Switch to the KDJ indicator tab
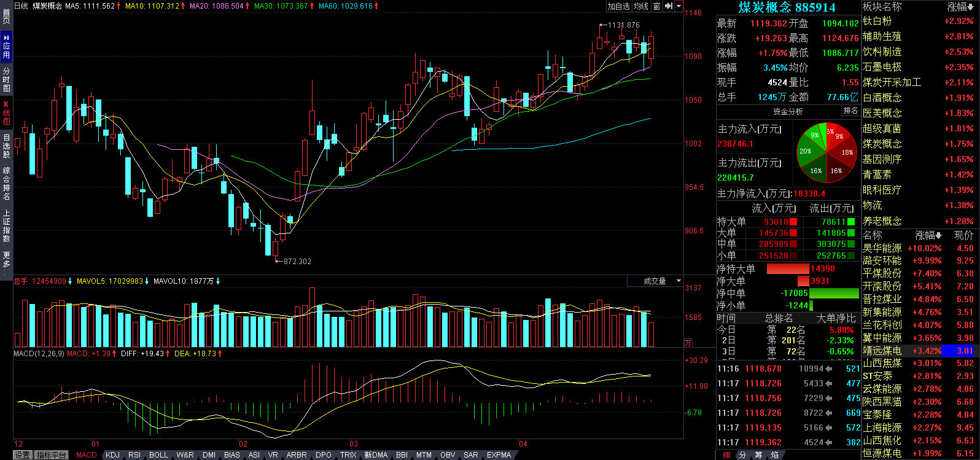 [x=112, y=455]
